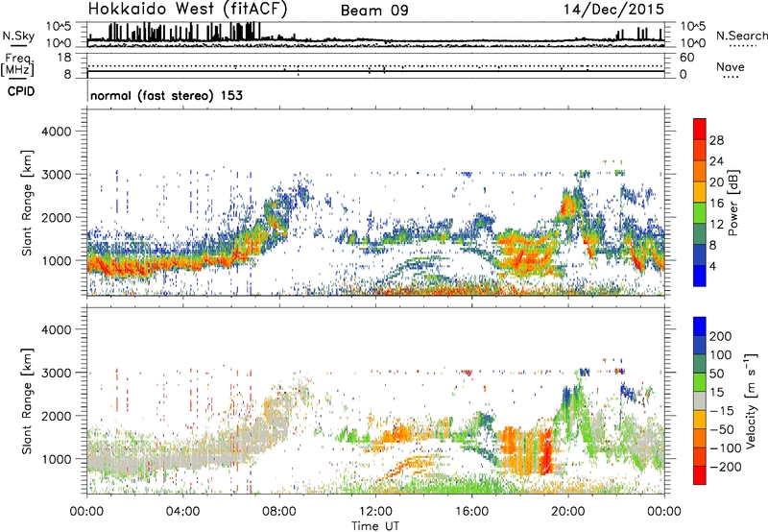Click the '2000' tick on Power panel
Screen dimensions: 768x532
[57, 217]
